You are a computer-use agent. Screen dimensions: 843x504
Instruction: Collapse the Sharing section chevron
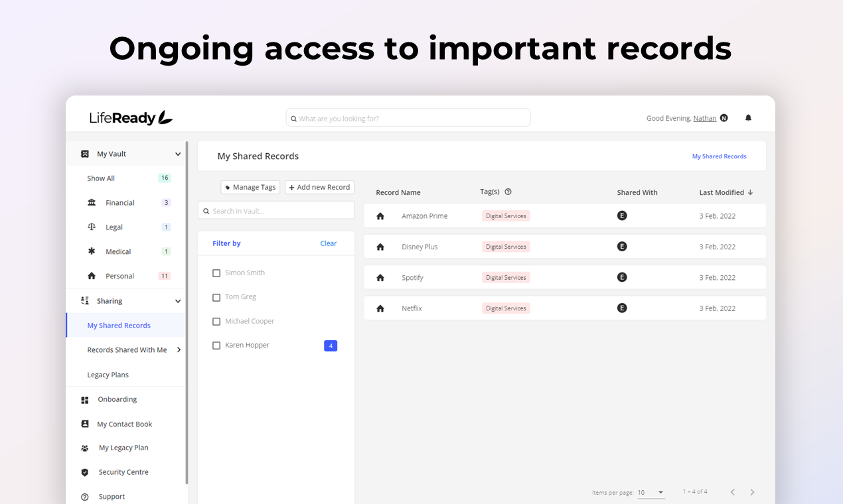pos(178,301)
